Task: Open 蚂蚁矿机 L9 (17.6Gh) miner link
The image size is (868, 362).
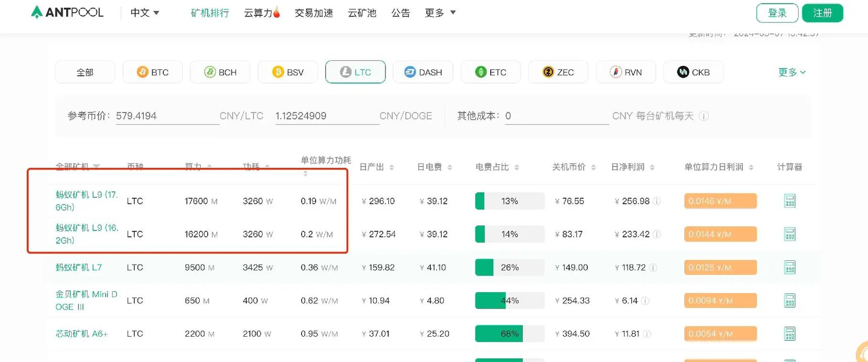Action: click(87, 201)
